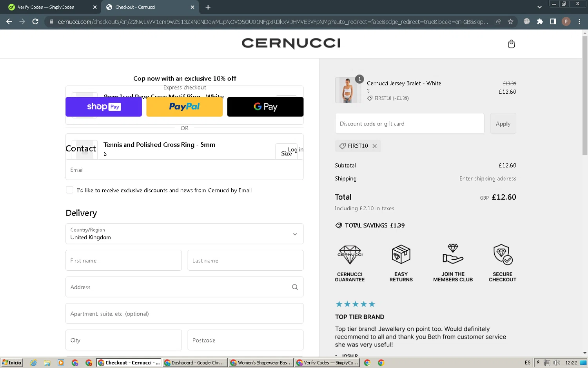
Task: Focus the Discount code or gift card field
Action: [410, 124]
